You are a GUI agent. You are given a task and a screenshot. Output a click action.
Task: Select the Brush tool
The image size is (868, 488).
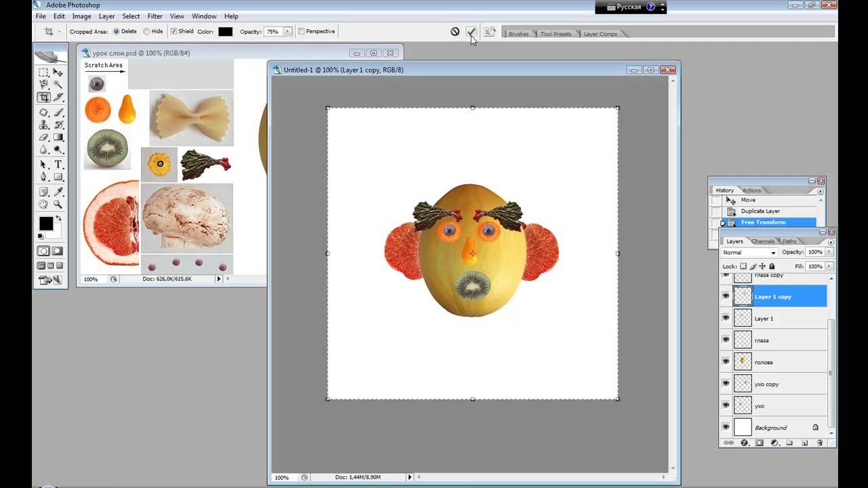pos(58,112)
